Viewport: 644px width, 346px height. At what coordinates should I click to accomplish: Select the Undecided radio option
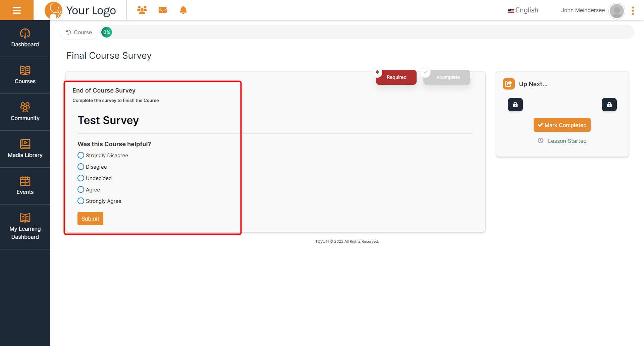pos(81,178)
